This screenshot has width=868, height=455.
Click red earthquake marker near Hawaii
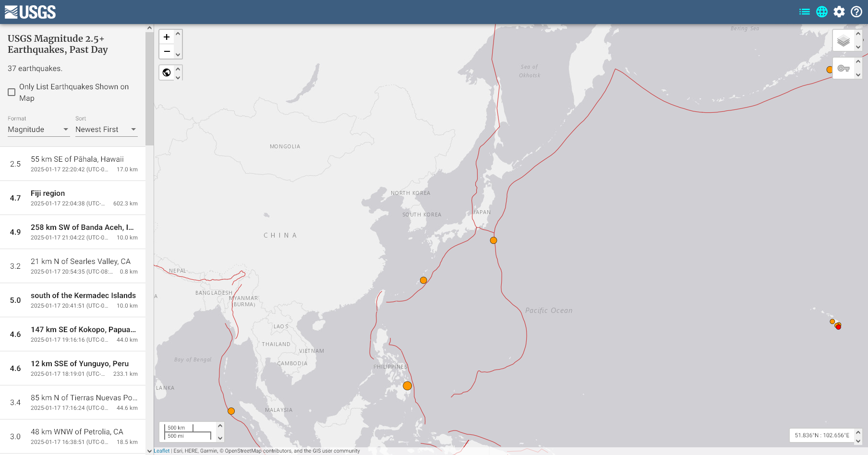tap(838, 327)
